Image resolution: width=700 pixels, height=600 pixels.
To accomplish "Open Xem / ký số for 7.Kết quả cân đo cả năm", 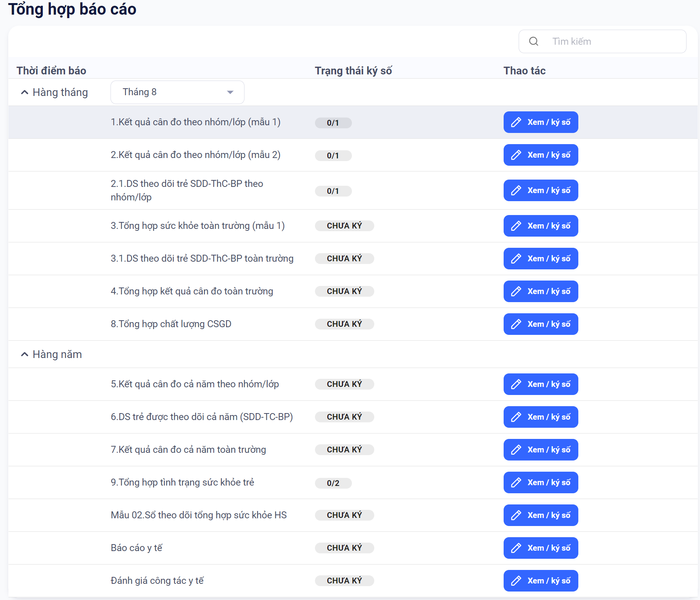I will (x=541, y=450).
